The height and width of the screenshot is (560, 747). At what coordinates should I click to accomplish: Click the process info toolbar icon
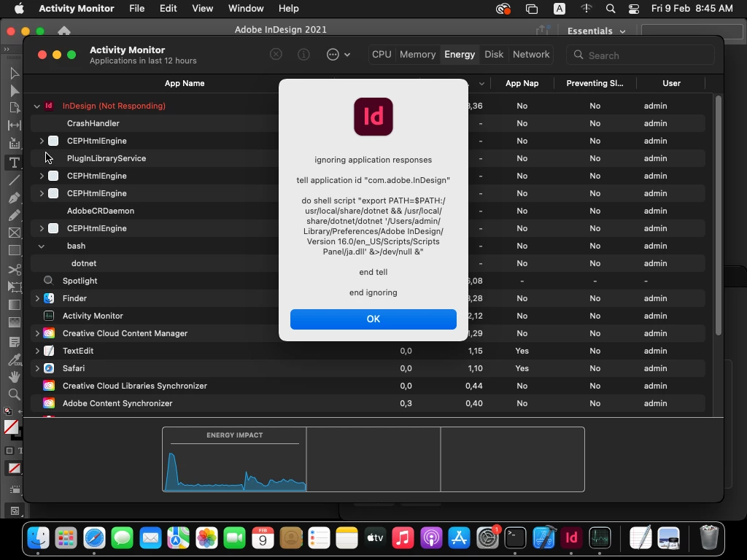point(303,54)
